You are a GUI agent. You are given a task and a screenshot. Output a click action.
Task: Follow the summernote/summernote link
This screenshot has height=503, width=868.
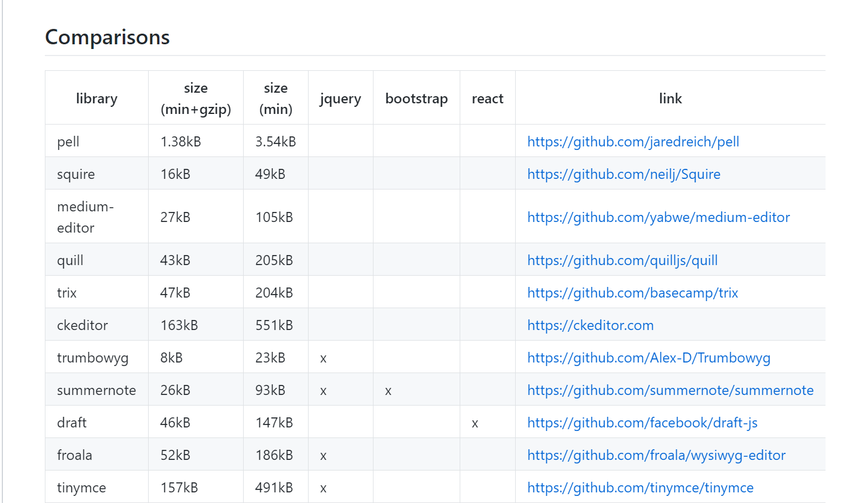(670, 390)
